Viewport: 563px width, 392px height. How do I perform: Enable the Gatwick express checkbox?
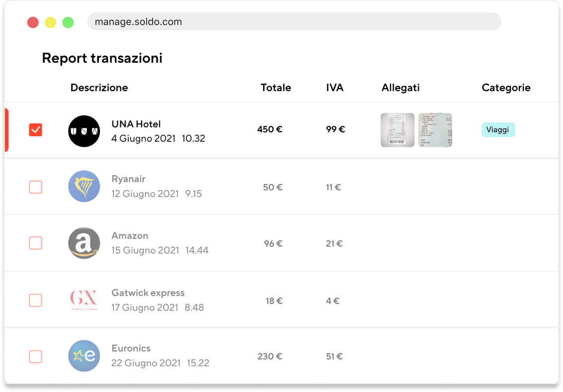(35, 300)
